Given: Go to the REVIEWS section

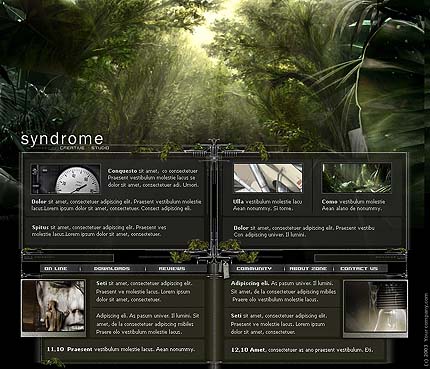Looking at the screenshot, I should point(172,268).
